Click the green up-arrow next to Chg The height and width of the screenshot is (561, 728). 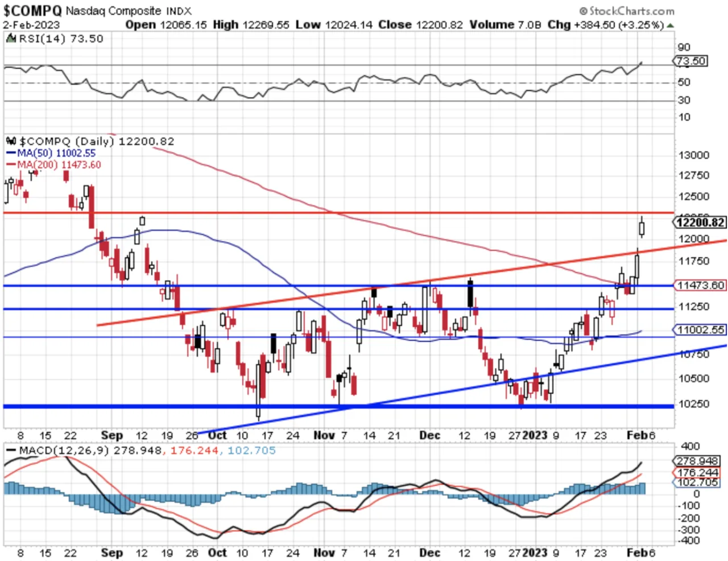pyautogui.click(x=671, y=26)
